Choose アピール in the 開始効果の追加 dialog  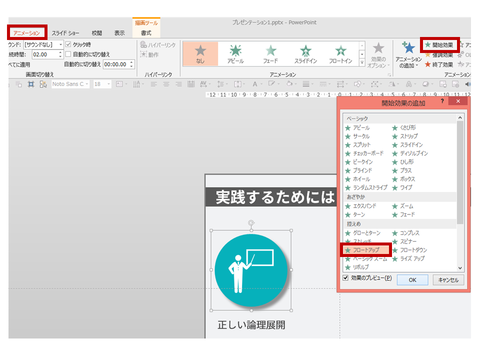[x=358, y=128]
